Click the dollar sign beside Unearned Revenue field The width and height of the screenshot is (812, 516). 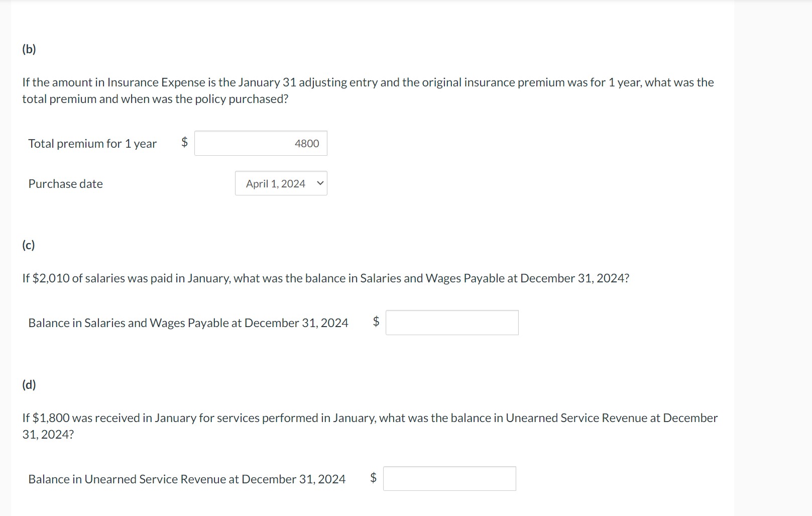pyautogui.click(x=373, y=478)
